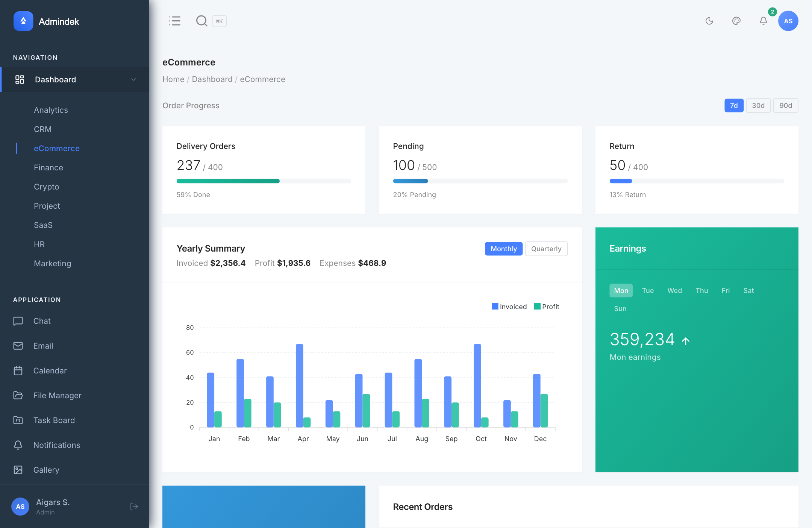Collapse the sidebar with the list icon
Image resolution: width=812 pixels, height=528 pixels.
tap(175, 21)
